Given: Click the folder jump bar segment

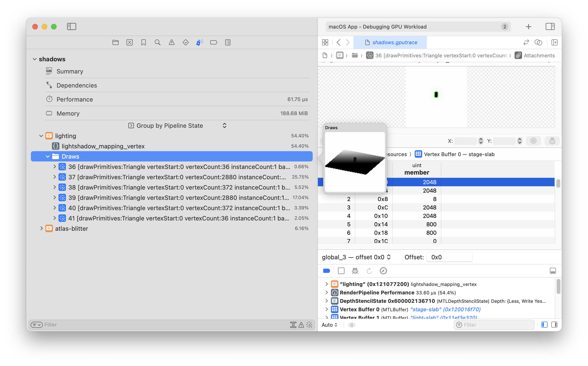Looking at the screenshot, I should click(x=355, y=56).
